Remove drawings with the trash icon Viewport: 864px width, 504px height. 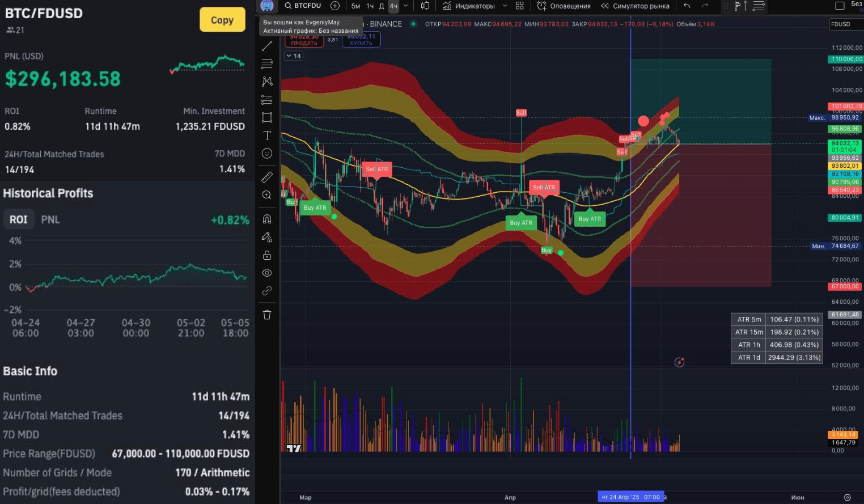[x=267, y=315]
